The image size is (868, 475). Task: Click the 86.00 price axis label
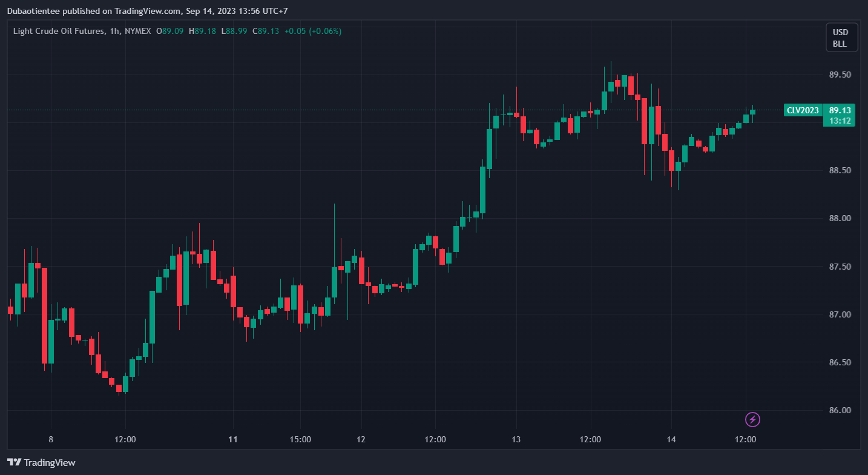(x=840, y=410)
